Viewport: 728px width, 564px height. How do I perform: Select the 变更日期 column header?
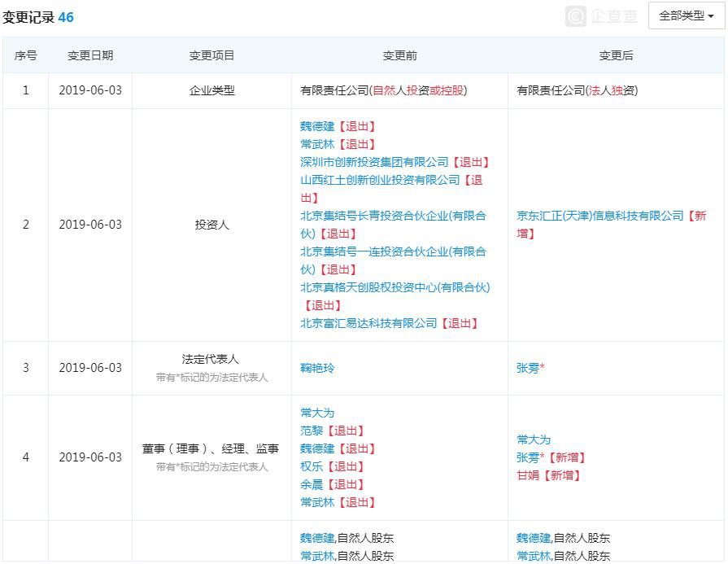click(90, 56)
